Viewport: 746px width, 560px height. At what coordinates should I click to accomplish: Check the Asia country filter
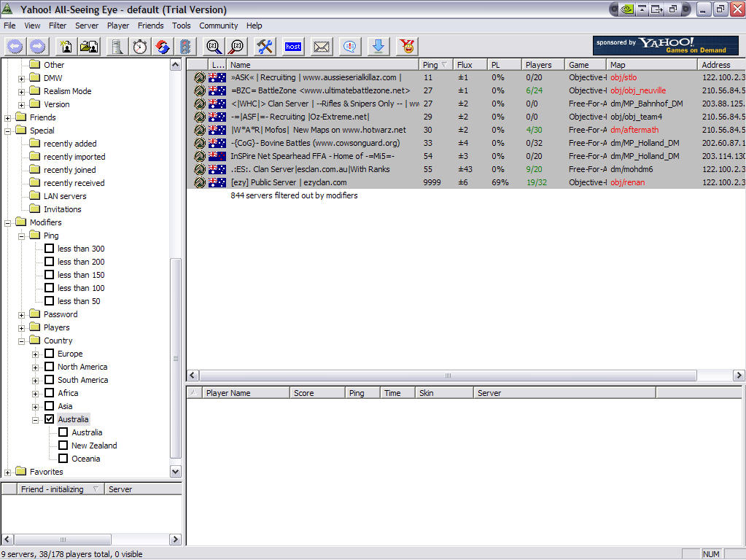(49, 406)
